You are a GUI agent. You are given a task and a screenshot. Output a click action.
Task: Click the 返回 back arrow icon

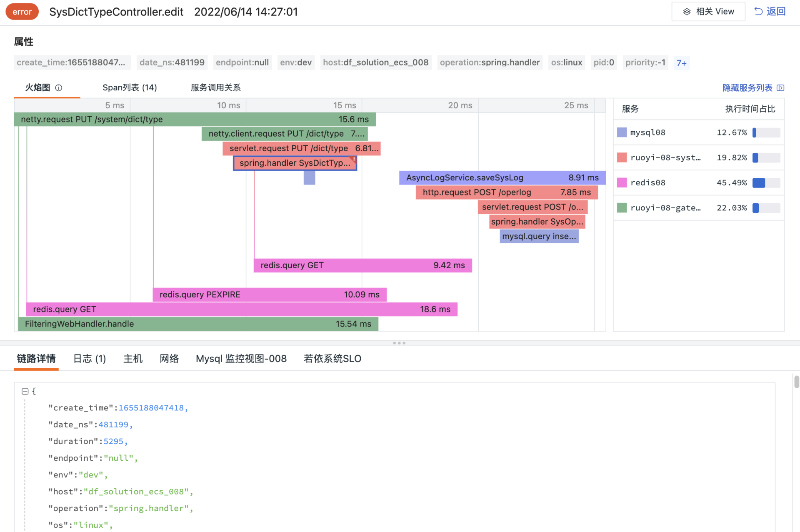tap(758, 11)
